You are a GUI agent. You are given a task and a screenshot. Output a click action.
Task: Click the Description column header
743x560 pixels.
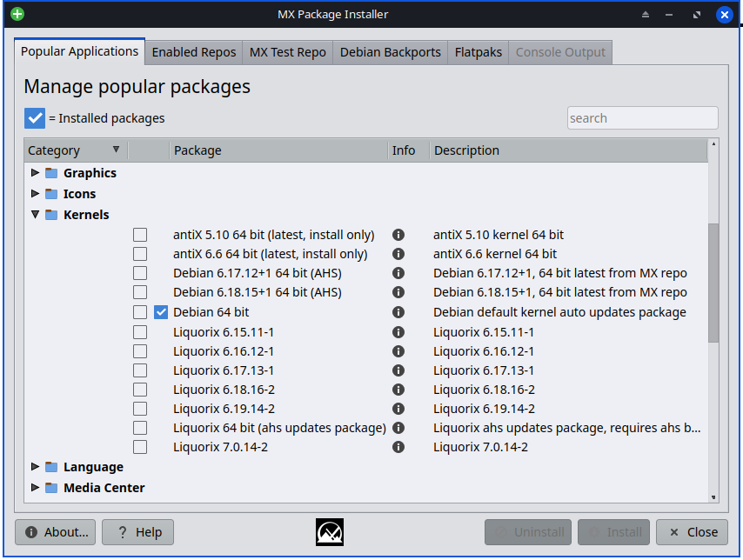tap(569, 150)
